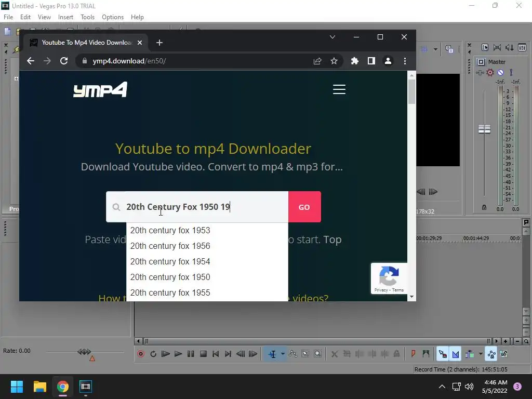Toggle Ignore Event Grouping button

(x=504, y=354)
